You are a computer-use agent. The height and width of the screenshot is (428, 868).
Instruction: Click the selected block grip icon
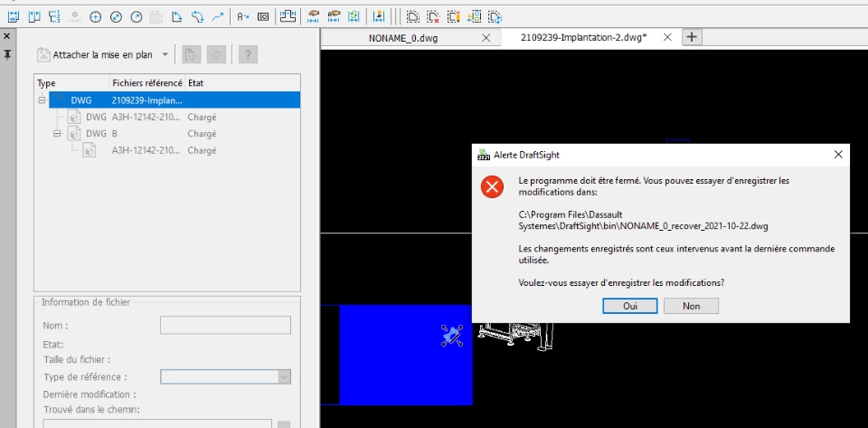click(x=452, y=336)
